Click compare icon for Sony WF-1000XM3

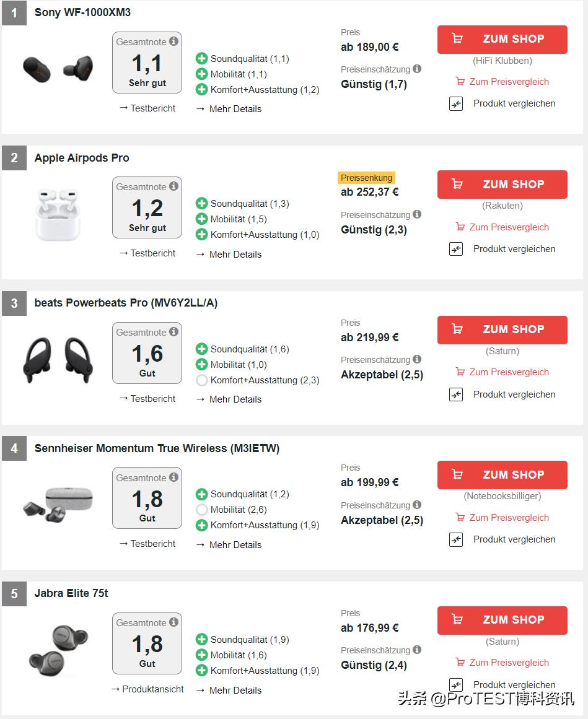(456, 103)
